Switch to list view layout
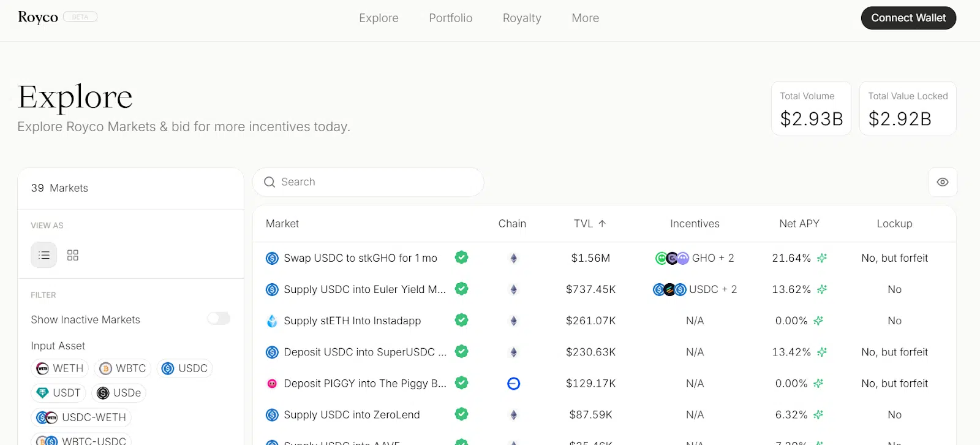 tap(44, 255)
